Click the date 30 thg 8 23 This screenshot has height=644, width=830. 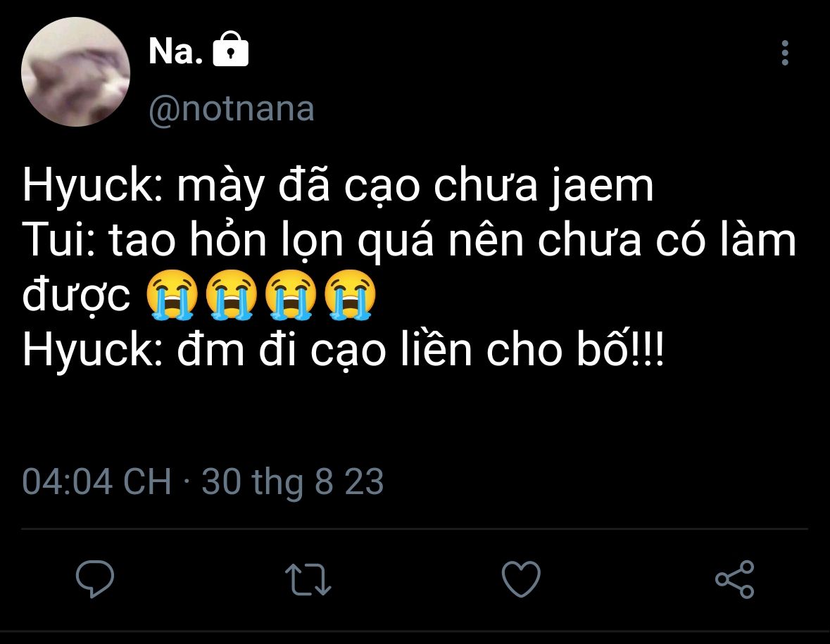(293, 483)
